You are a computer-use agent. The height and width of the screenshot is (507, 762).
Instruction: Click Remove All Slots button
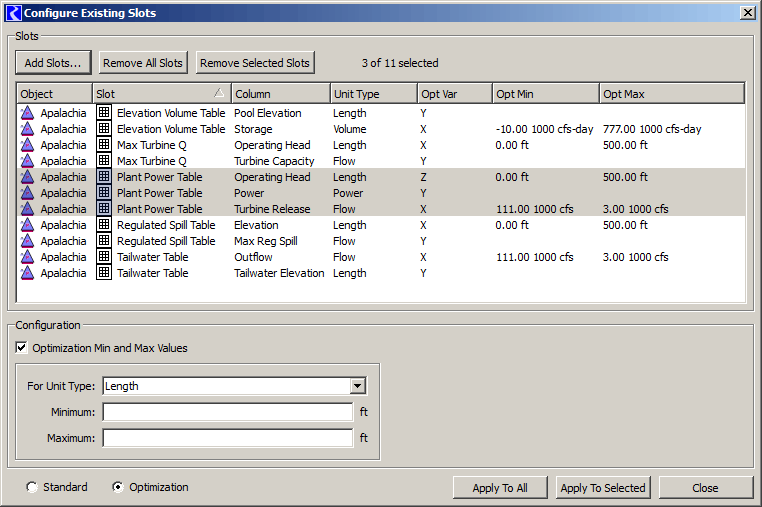pos(143,63)
